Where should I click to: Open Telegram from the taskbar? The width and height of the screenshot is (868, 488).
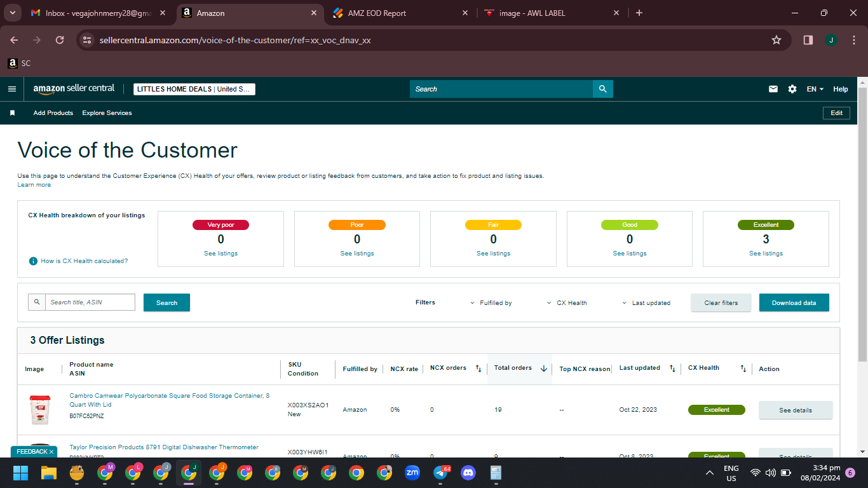(x=440, y=473)
